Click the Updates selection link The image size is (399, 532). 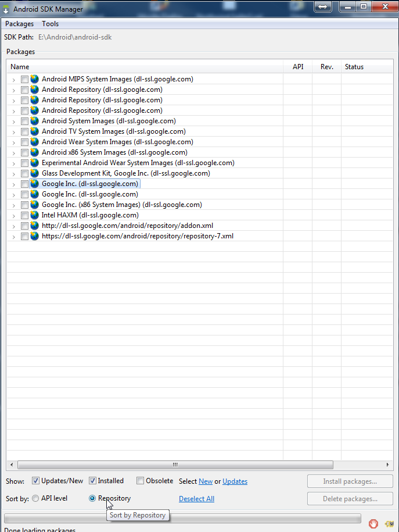(x=235, y=481)
